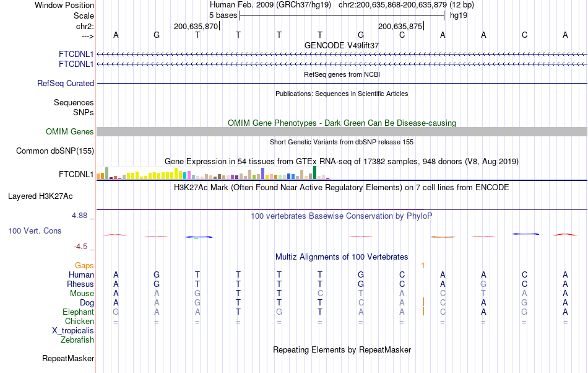The image size is (588, 373).
Task: Click the 200,635,875 position marker
Action: 400,26
